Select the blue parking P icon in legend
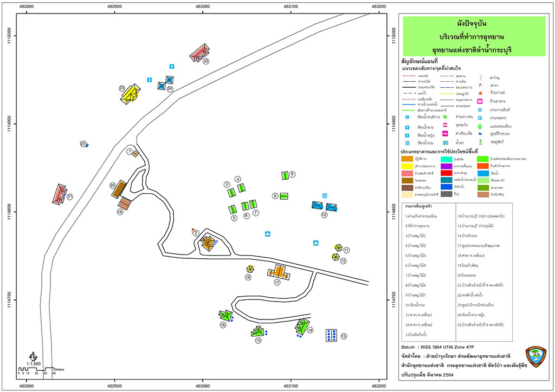The width and height of the screenshot is (555, 392). coord(480,117)
